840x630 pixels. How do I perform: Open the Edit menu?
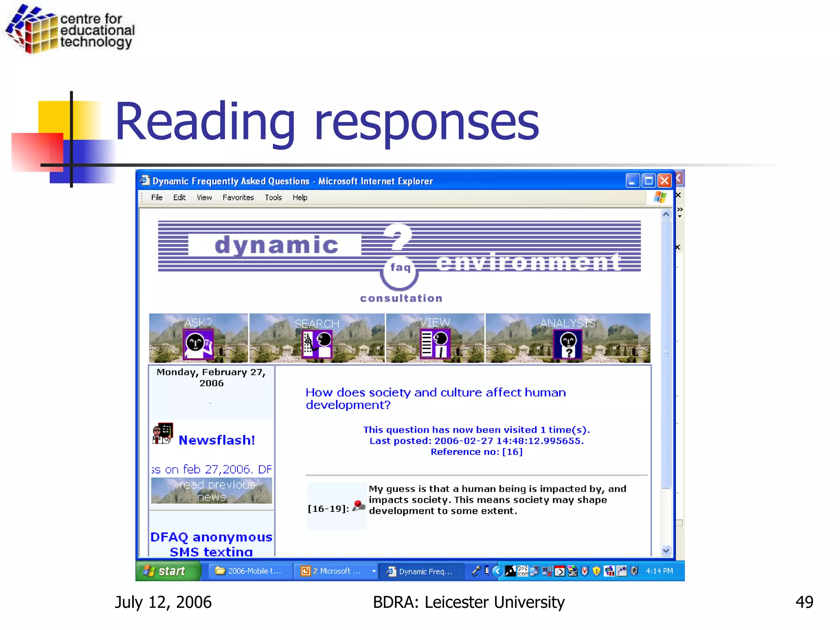179,197
